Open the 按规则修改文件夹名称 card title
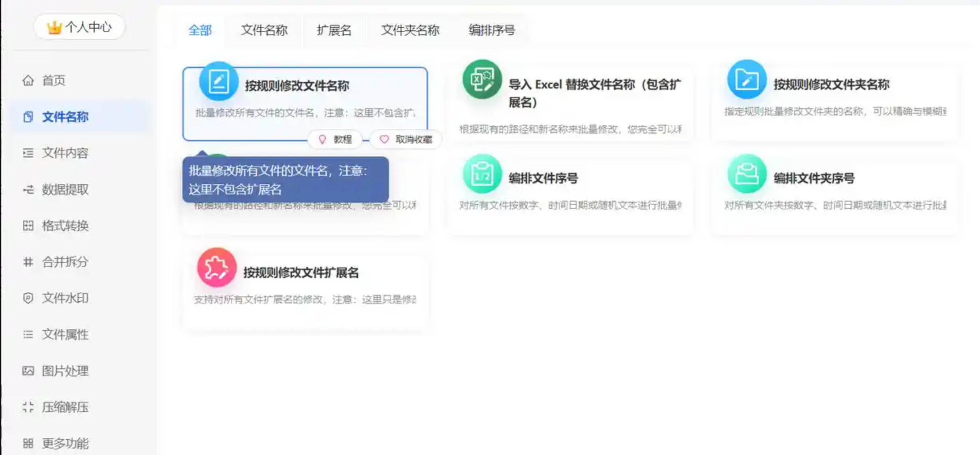Image resolution: width=980 pixels, height=455 pixels. pyautogui.click(x=831, y=84)
